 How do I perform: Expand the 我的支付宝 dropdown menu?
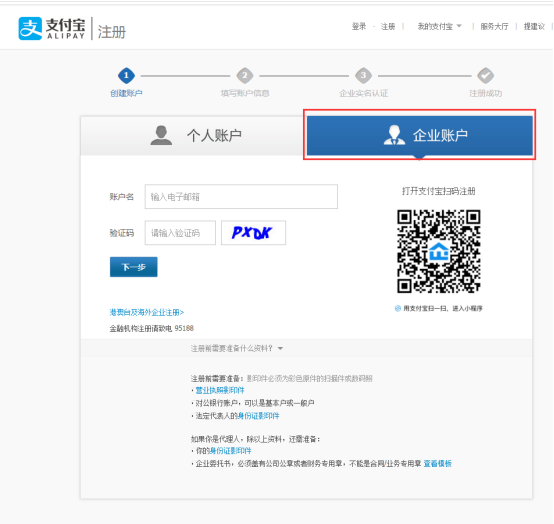440,27
